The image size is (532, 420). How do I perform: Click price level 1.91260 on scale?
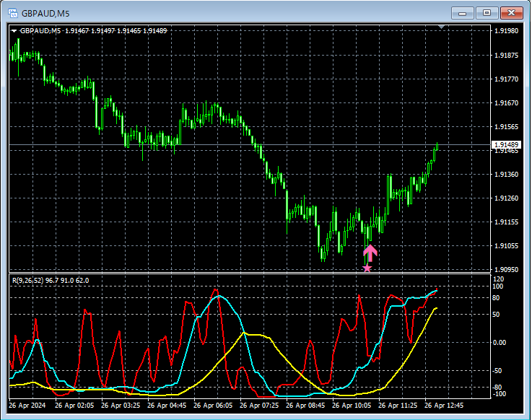(506, 198)
